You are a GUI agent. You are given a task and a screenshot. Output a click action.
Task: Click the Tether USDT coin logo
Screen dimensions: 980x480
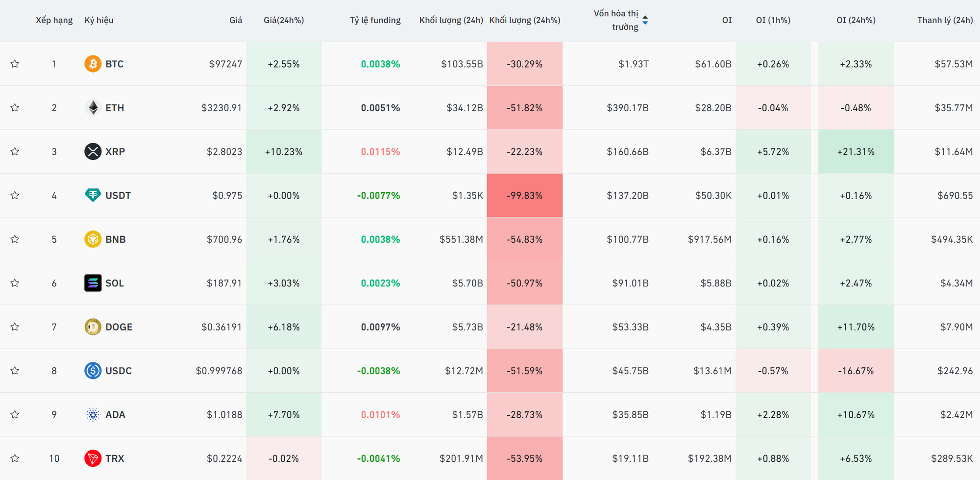click(x=93, y=195)
